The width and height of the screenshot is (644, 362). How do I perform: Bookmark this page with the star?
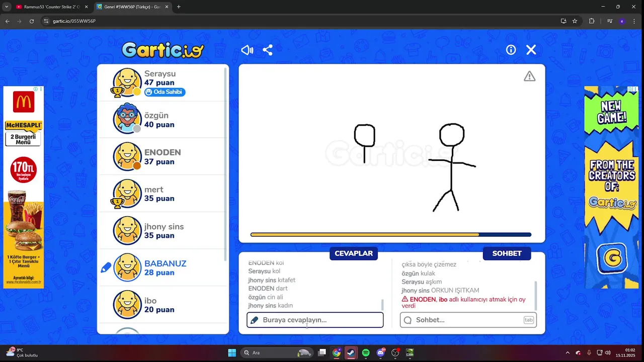[x=575, y=21]
